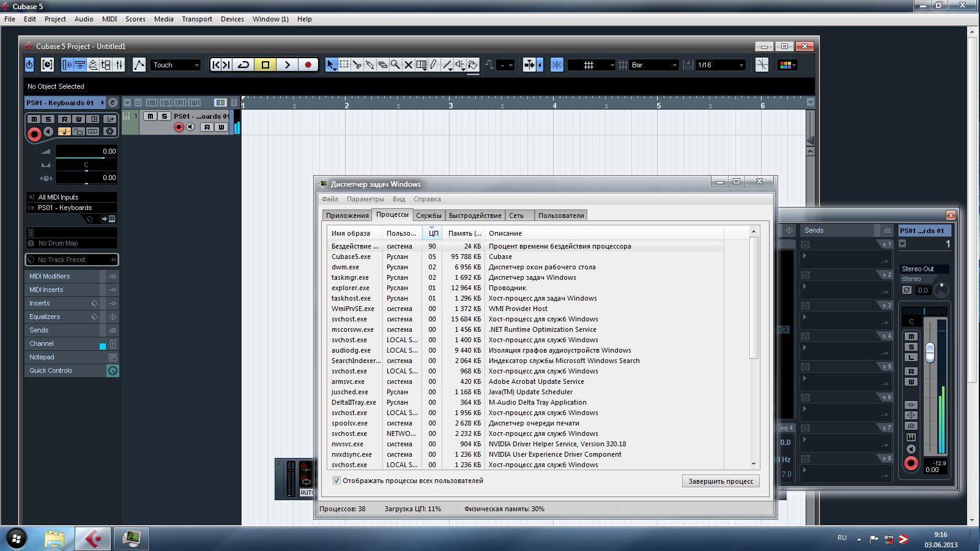Click the Cubase icon in Windows taskbar
Viewport: 980px width, 551px height.
tap(92, 538)
